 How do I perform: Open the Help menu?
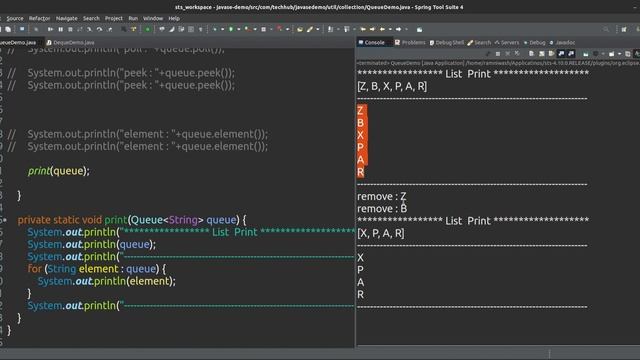pyautogui.click(x=174, y=18)
